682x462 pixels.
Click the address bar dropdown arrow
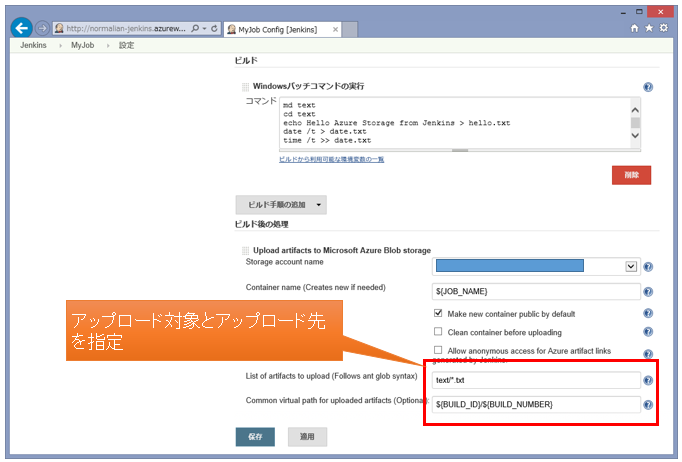(x=204, y=28)
